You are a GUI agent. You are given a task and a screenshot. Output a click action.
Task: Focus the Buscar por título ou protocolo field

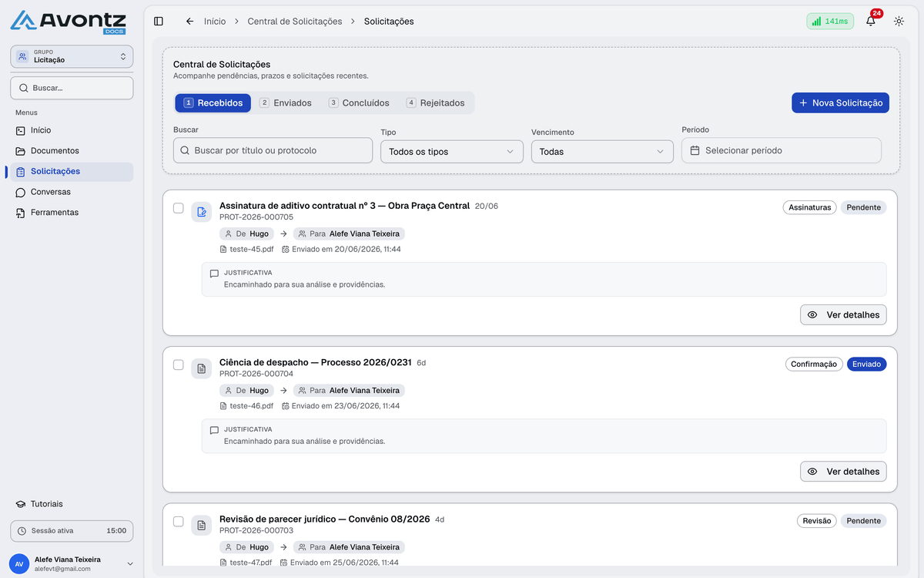(x=273, y=150)
